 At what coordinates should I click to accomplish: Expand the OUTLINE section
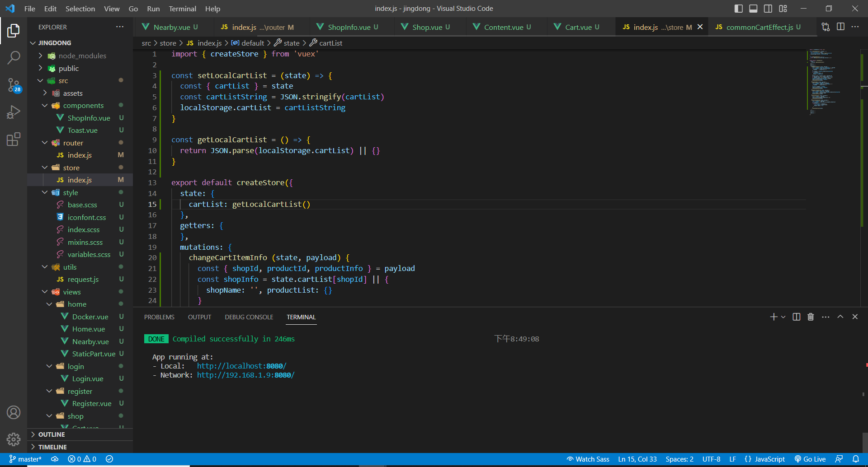pyautogui.click(x=52, y=434)
